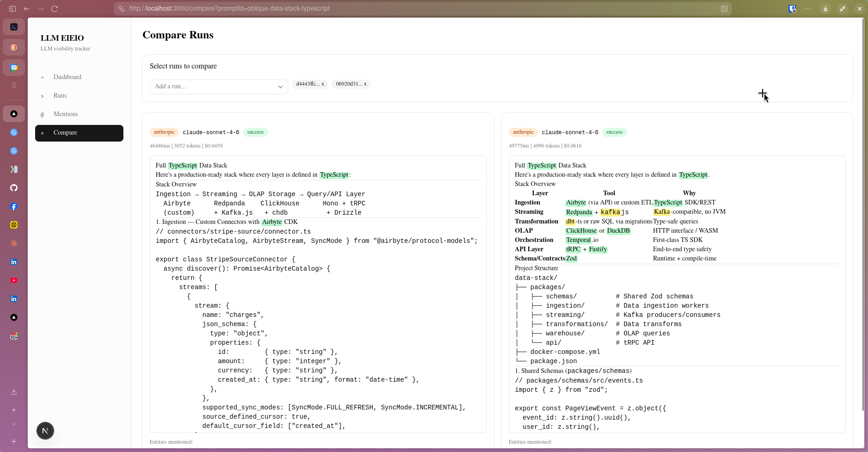Open reader view icon in address bar
Viewport: 868px width, 452px height.
click(x=724, y=9)
